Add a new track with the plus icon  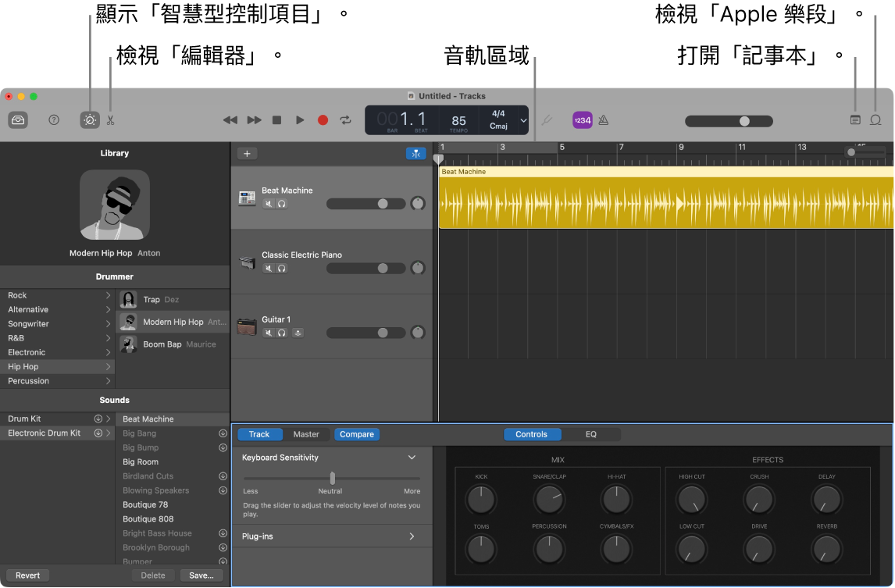(x=247, y=153)
